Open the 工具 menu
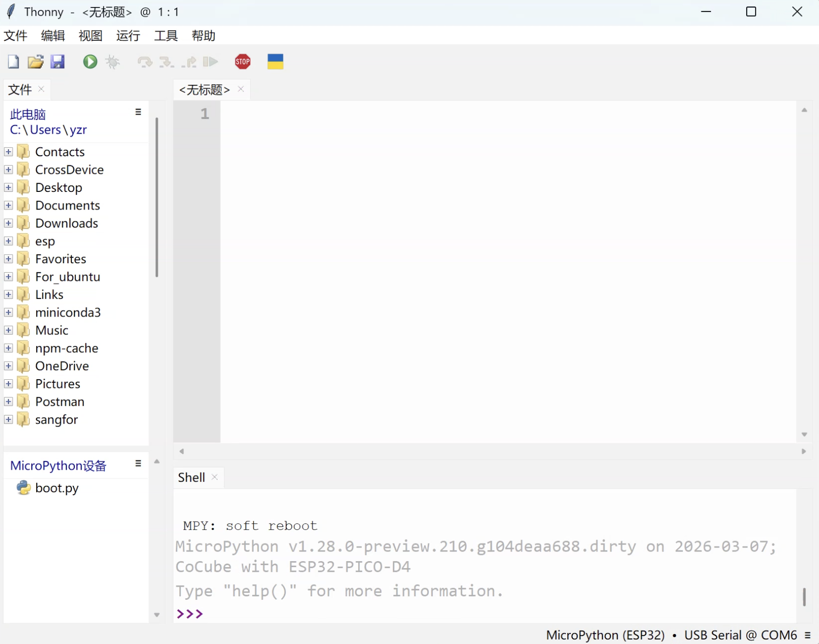Viewport: 819px width, 644px height. click(x=166, y=35)
